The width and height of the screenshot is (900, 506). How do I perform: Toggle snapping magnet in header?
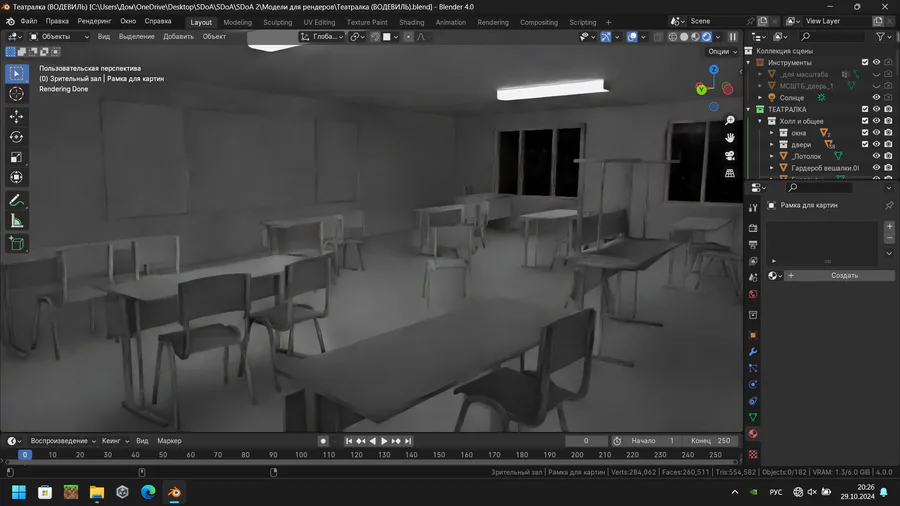[375, 37]
